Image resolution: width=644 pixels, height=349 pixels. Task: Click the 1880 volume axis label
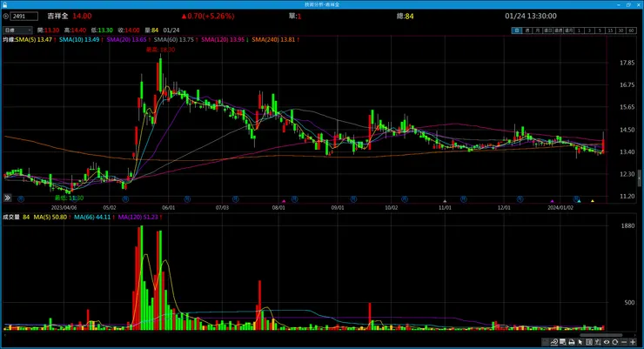click(x=628, y=225)
